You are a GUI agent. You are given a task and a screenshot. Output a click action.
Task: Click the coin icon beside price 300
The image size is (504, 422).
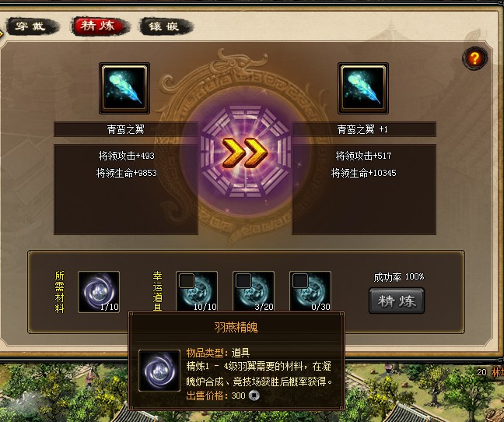coord(254,395)
